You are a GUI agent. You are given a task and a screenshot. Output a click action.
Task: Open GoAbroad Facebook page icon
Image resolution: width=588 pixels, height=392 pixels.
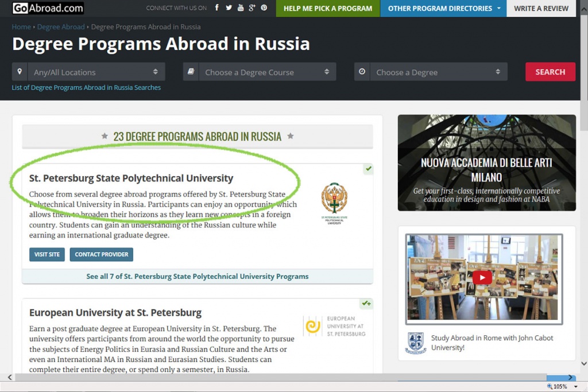(216, 8)
